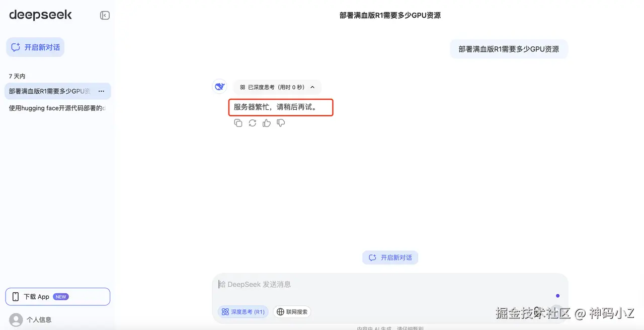Regenerate the assistant's response

253,123
